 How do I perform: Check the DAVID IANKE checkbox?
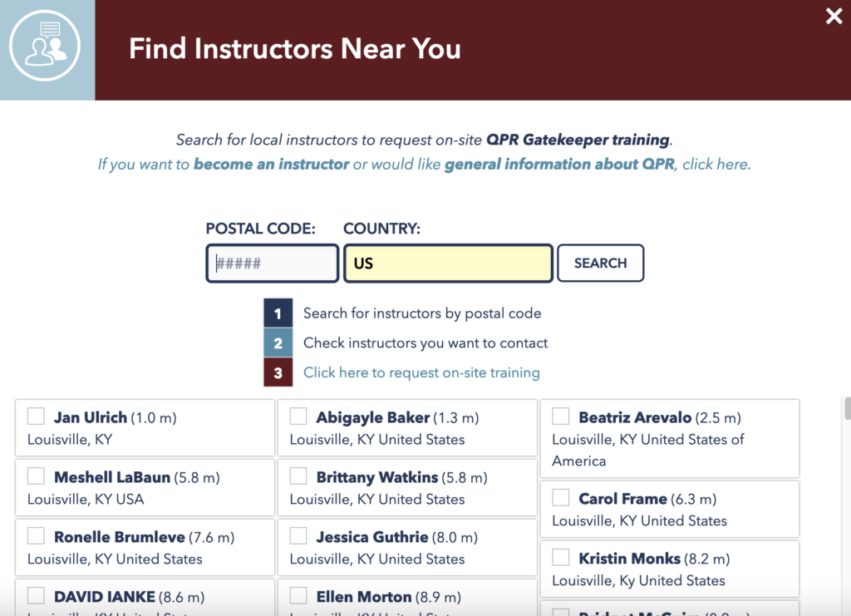pos(36,595)
